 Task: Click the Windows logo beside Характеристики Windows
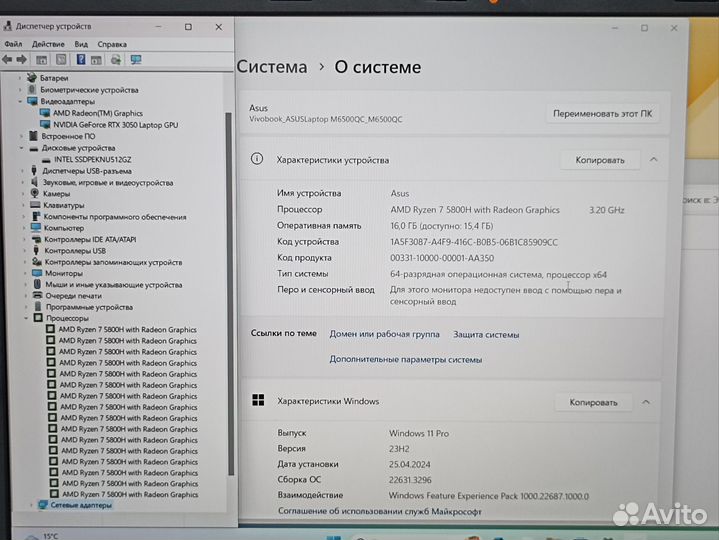pos(258,400)
